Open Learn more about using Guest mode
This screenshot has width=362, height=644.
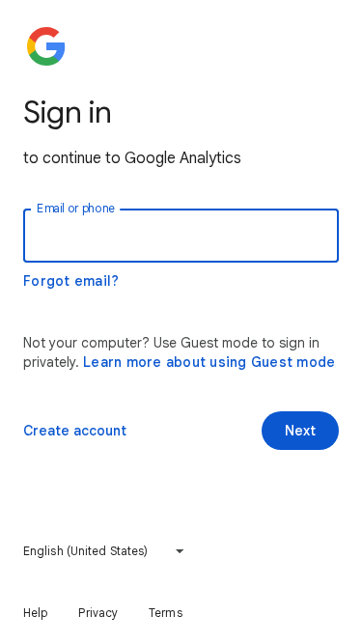[x=209, y=362]
